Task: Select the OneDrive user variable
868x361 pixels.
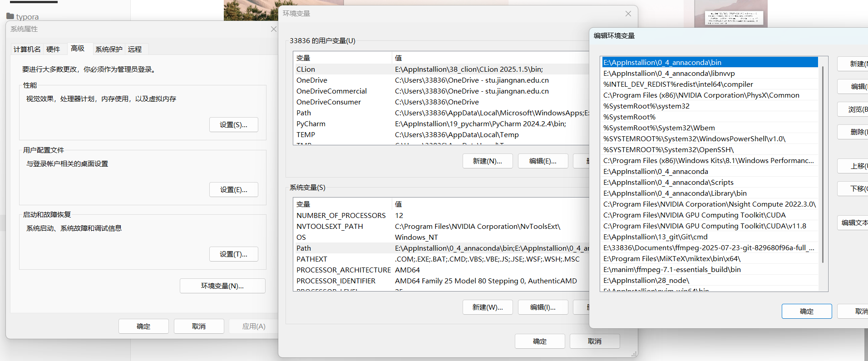Action: click(x=442, y=80)
